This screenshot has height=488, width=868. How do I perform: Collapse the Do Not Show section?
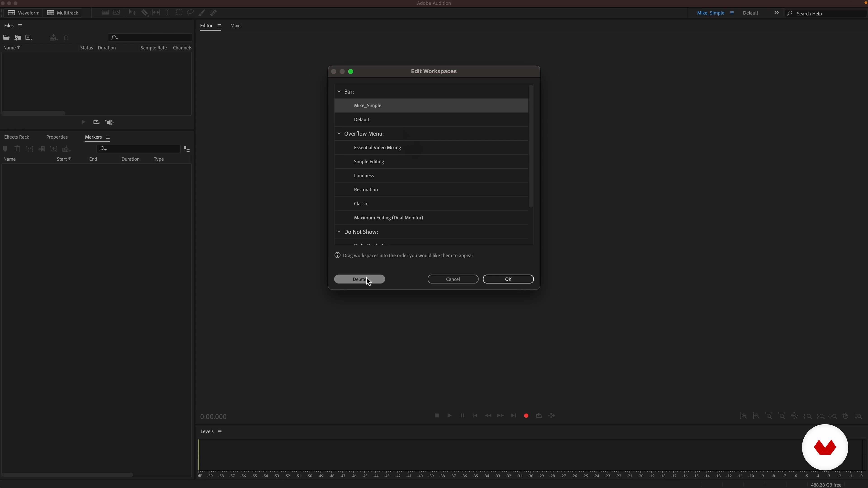[339, 231]
